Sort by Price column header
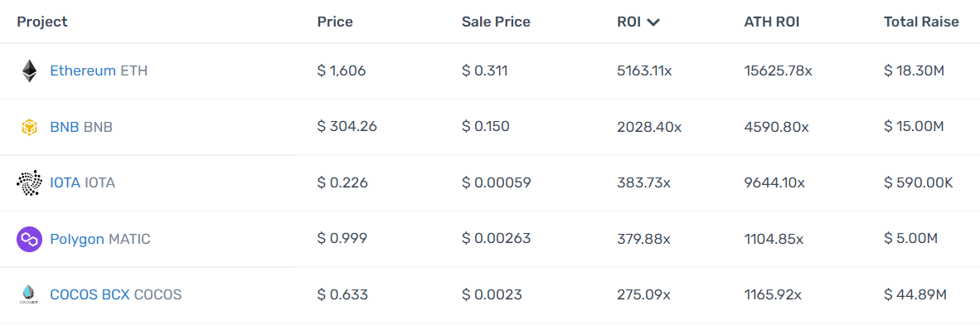 tap(335, 22)
